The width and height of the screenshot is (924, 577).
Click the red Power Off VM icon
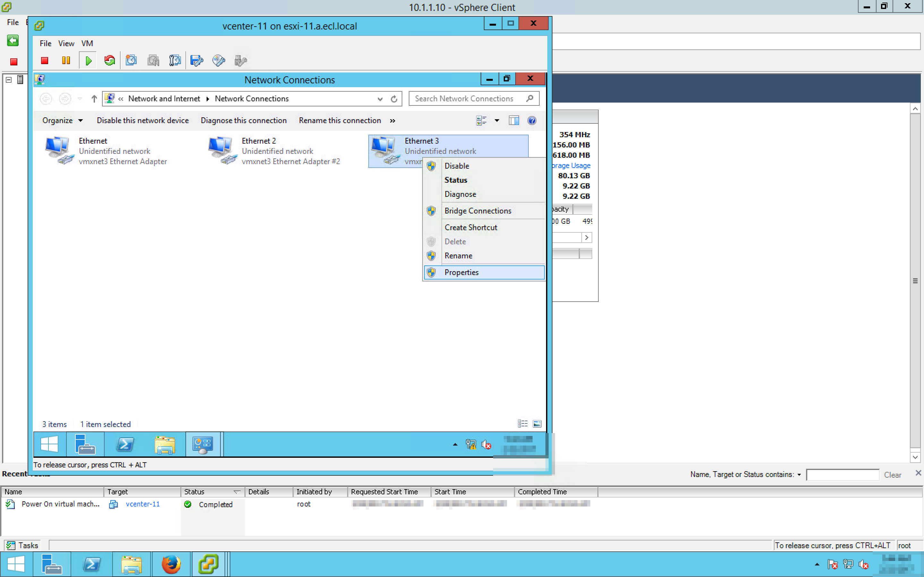[45, 60]
